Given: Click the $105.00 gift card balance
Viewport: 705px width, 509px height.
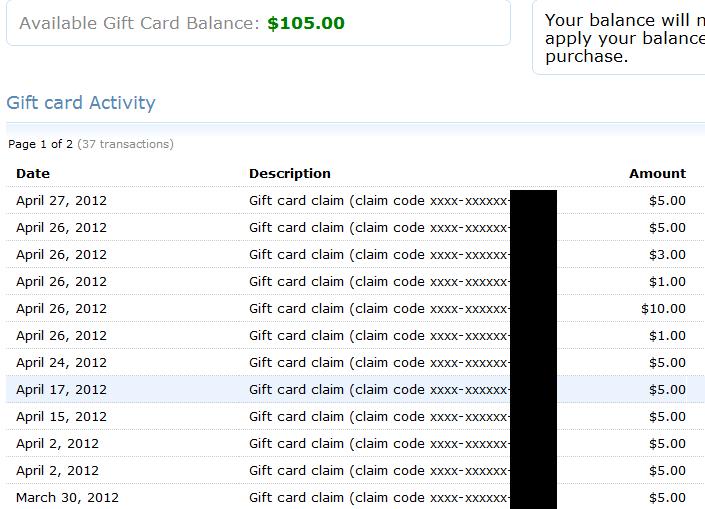Looking at the screenshot, I should click(306, 23).
